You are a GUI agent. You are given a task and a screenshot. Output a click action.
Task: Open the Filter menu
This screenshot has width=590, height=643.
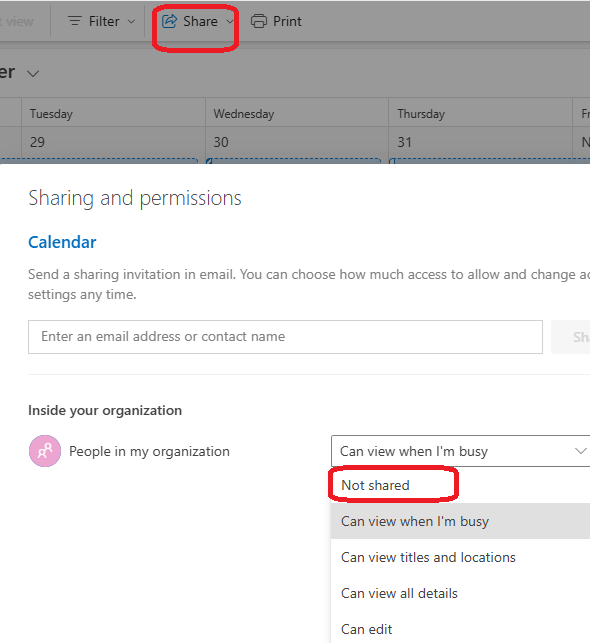tap(101, 21)
